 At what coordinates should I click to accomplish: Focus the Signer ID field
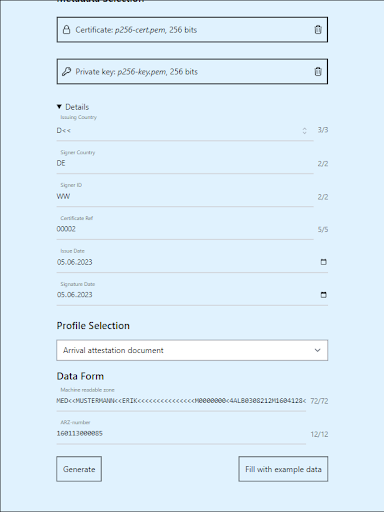tap(185, 196)
